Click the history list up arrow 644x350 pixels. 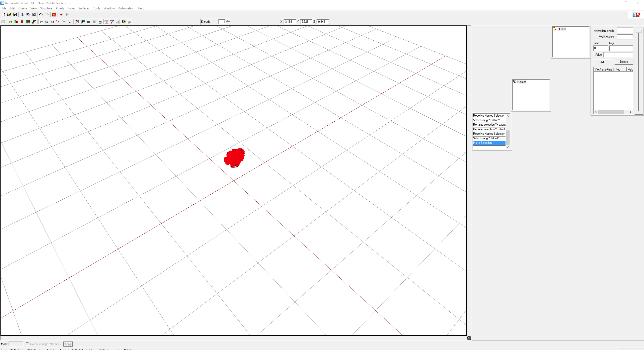click(507, 116)
